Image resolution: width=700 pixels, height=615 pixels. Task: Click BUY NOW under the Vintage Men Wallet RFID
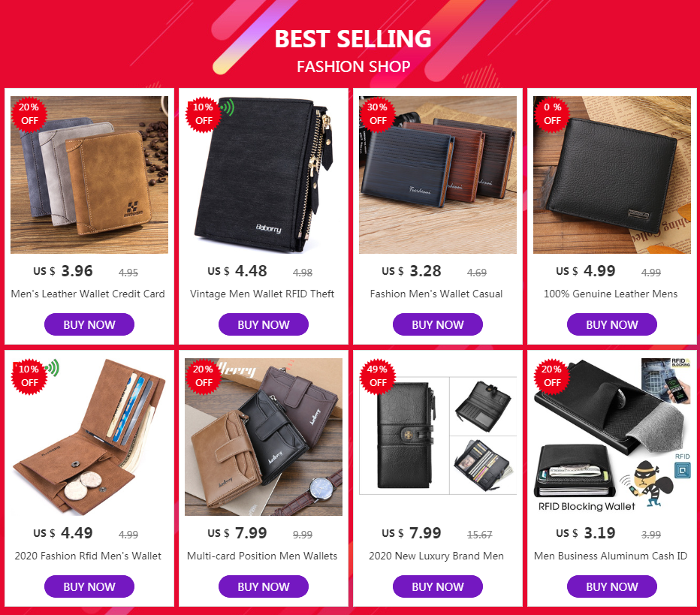pos(264,324)
